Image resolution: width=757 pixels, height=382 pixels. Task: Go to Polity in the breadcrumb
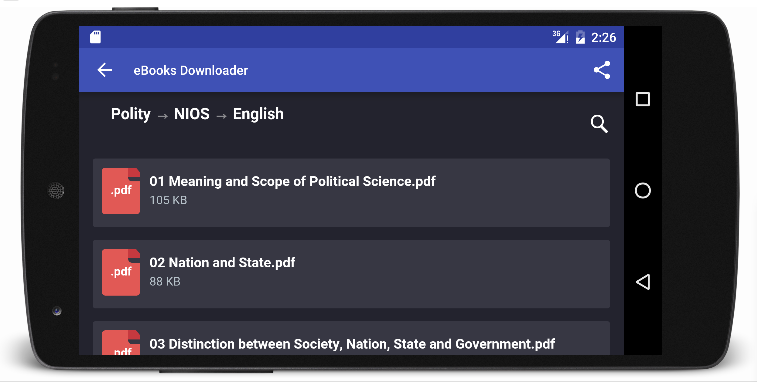click(131, 114)
